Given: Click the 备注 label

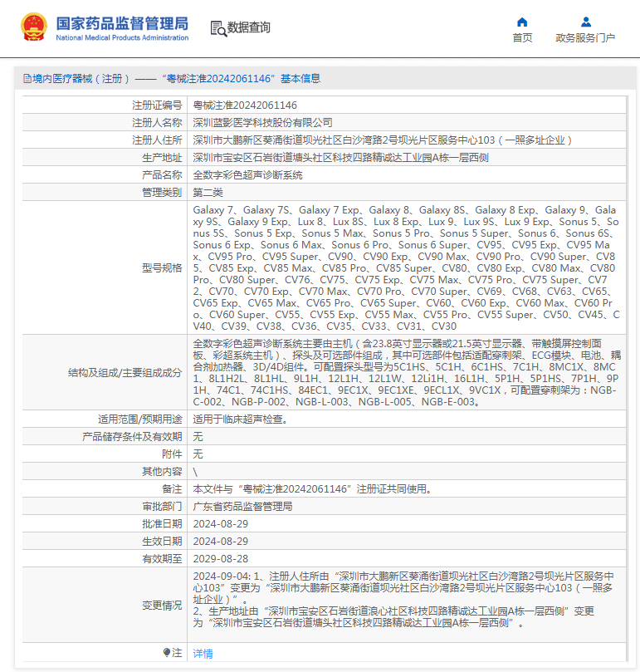Looking at the screenshot, I should [172, 489].
